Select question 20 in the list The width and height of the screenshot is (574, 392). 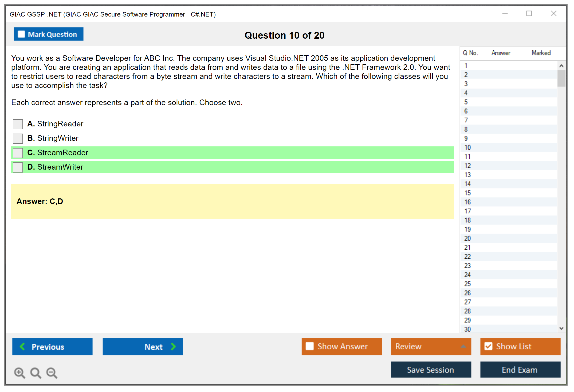tap(467, 238)
